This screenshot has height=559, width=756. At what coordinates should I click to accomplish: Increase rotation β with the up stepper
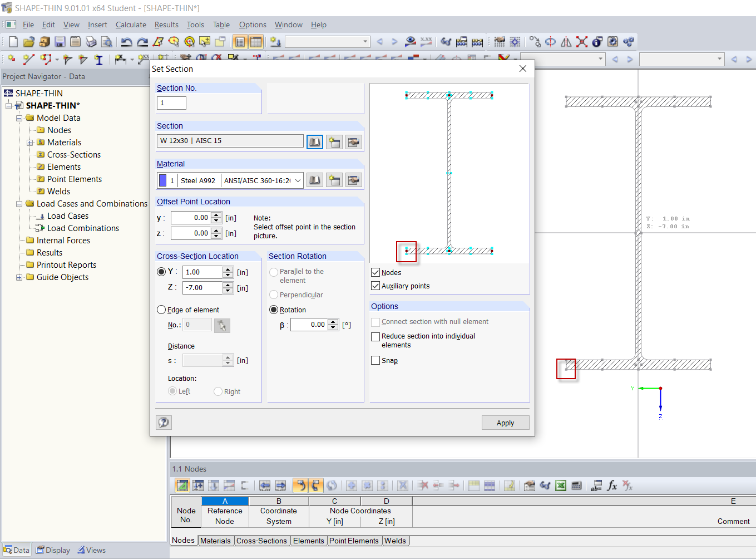coord(333,322)
